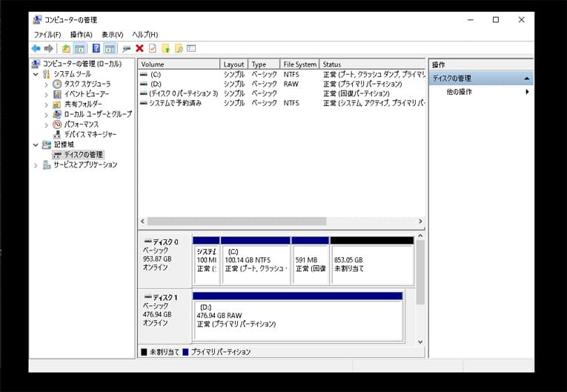Image resolution: width=567 pixels, height=392 pixels.
Task: Click the properties checkmark toolbar icon
Action: [x=152, y=49]
